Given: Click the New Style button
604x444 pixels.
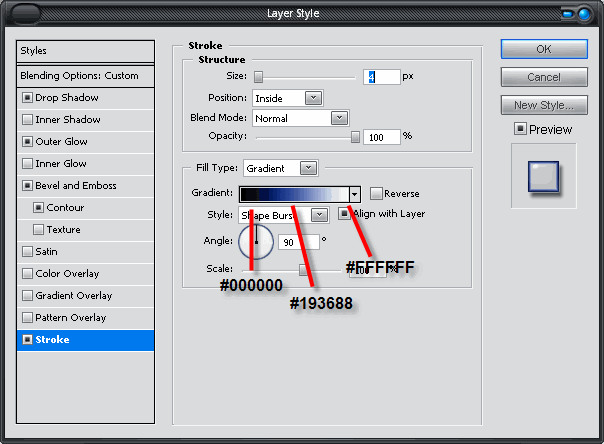Looking at the screenshot, I should tap(543, 105).
